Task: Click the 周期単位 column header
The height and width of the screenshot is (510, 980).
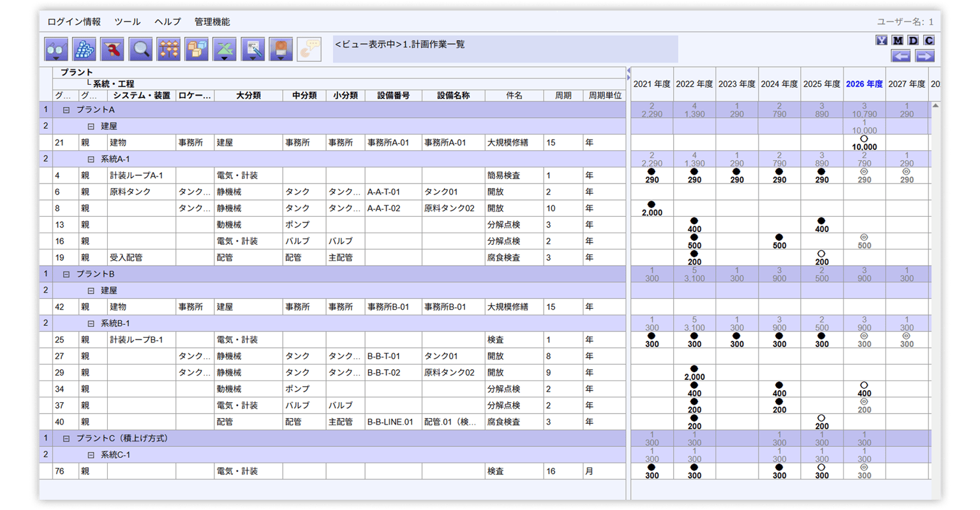Action: [604, 96]
